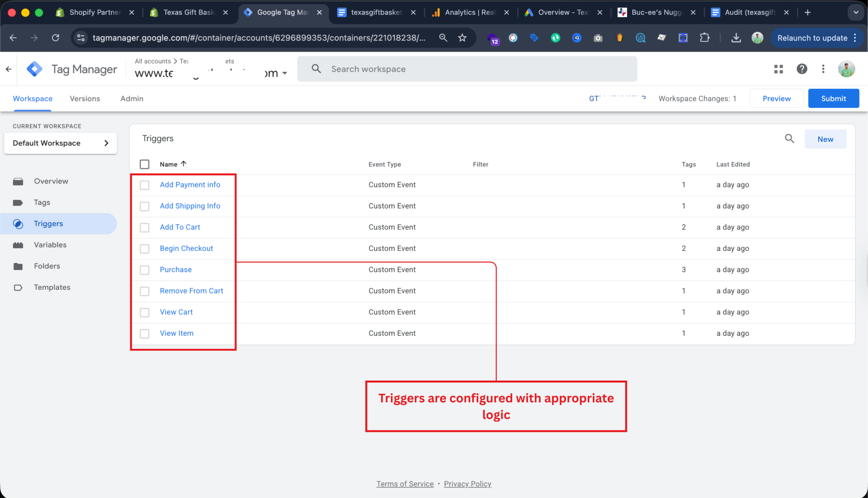
Task: Tick the Add To Cart trigger checkbox
Action: point(144,228)
